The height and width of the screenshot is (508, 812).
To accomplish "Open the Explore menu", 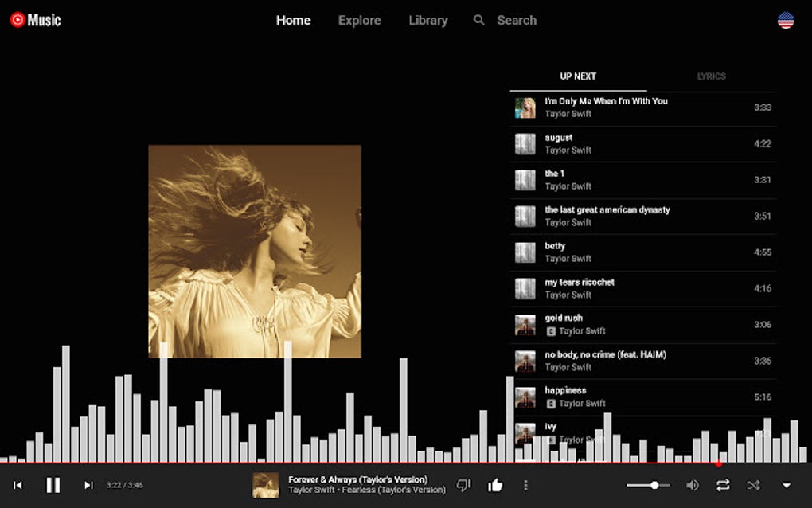I will [359, 21].
